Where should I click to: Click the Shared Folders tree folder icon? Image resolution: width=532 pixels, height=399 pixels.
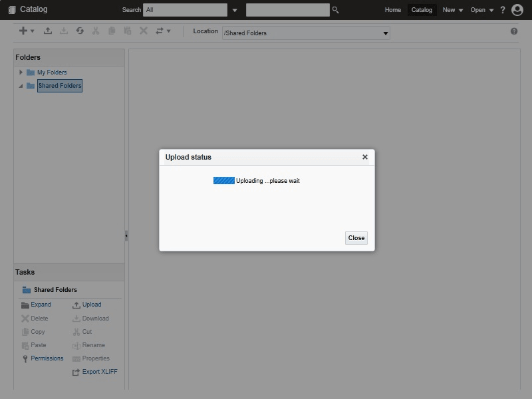[x=31, y=86]
